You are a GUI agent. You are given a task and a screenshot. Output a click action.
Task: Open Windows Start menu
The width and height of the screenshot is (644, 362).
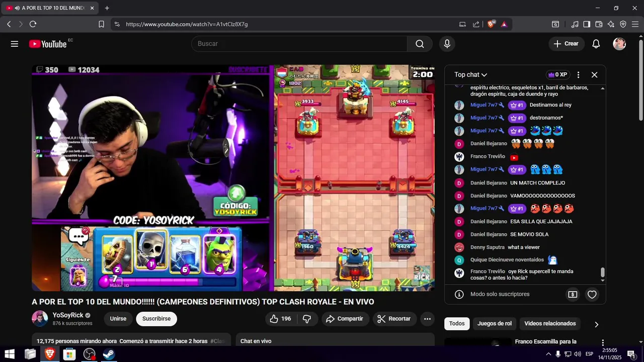coord(10,354)
